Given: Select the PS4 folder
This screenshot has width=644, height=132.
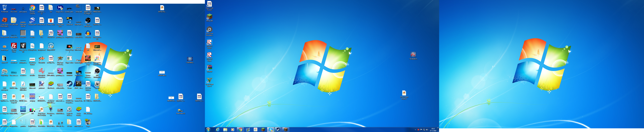Looking at the screenshot, I should [x=42, y=34].
